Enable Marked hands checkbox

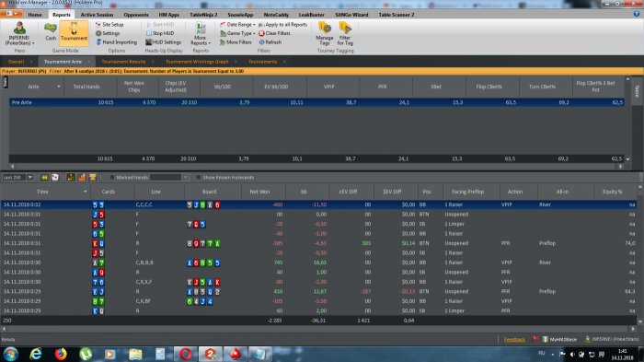point(111,177)
